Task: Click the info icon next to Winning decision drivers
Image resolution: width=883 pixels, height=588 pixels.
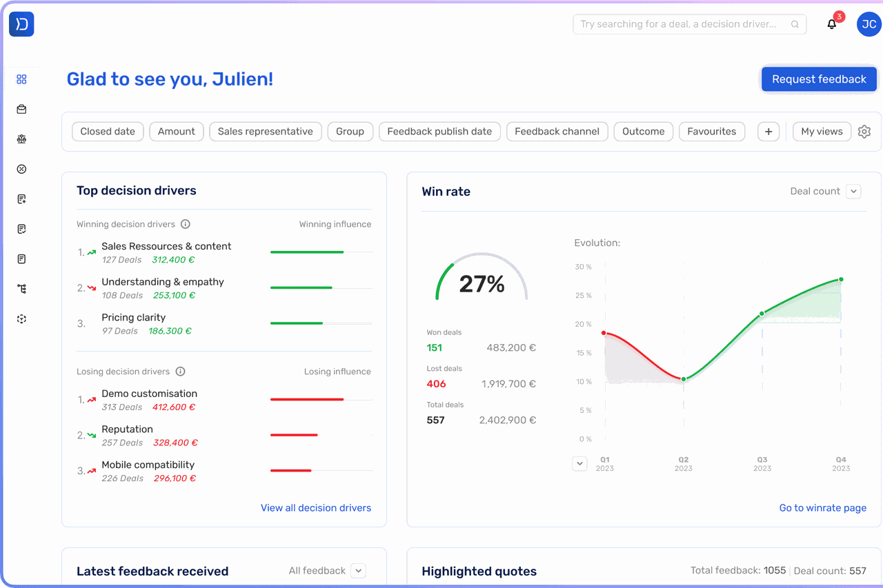Action: (185, 224)
